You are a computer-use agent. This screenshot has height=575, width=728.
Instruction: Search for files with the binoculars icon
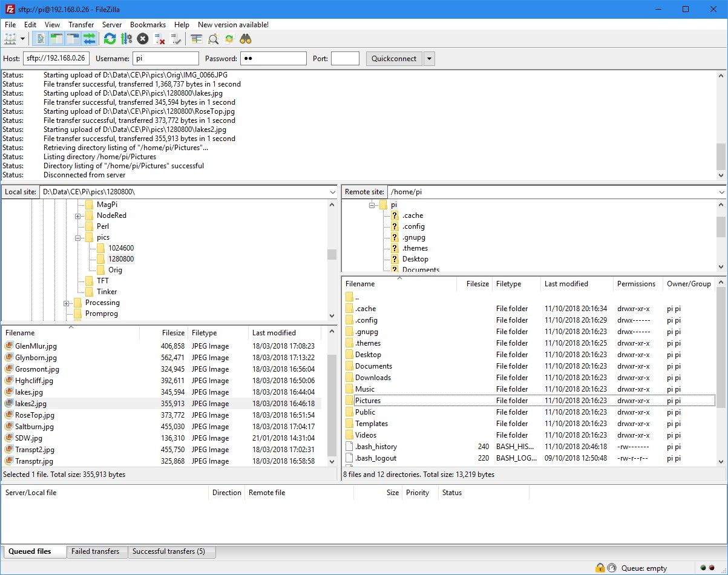pos(246,39)
